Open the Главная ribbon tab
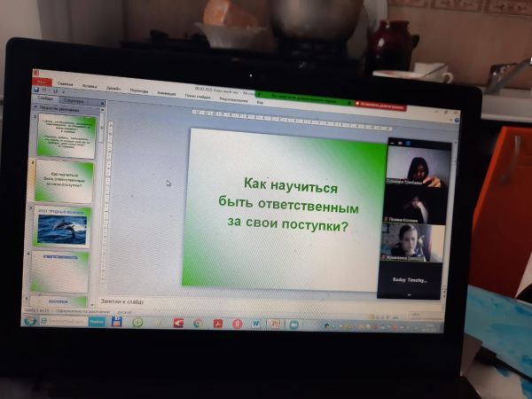 click(64, 83)
